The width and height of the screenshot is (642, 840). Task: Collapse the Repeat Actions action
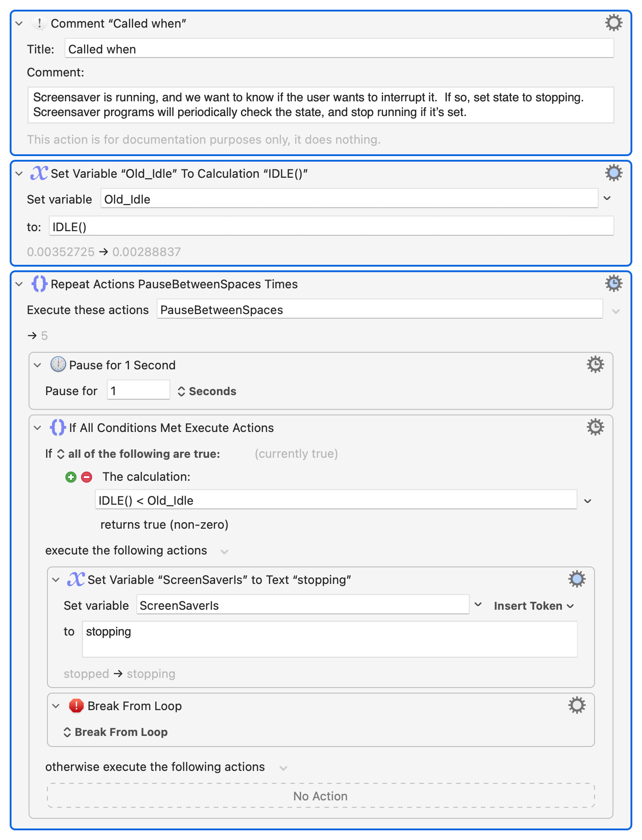(19, 284)
